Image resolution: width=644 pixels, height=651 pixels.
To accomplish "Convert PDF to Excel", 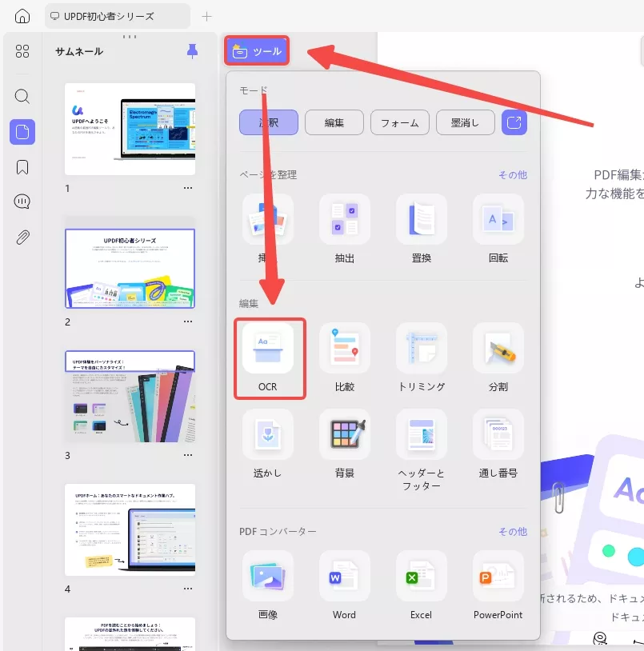I will (x=422, y=585).
